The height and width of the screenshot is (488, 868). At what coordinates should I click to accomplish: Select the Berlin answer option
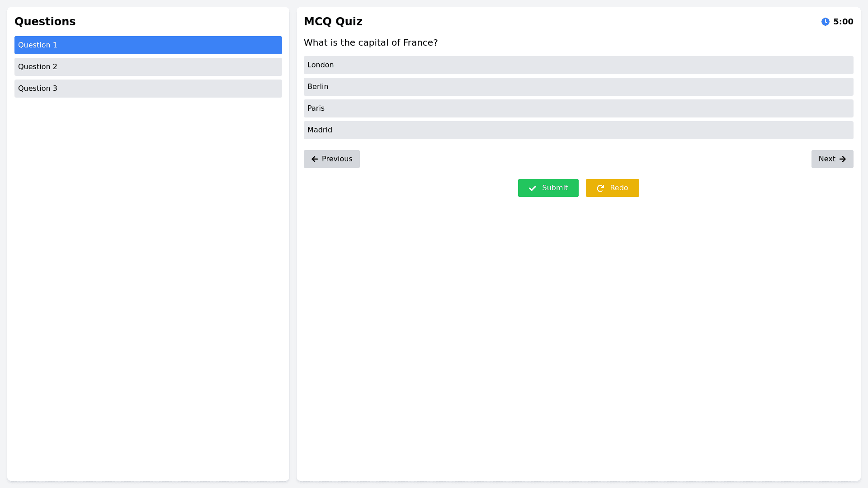578,87
